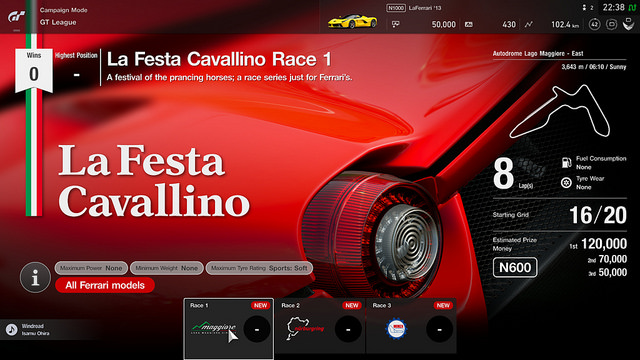Screen dimensions: 640x360
Task: Click the track layout map outline
Action: (x=560, y=111)
